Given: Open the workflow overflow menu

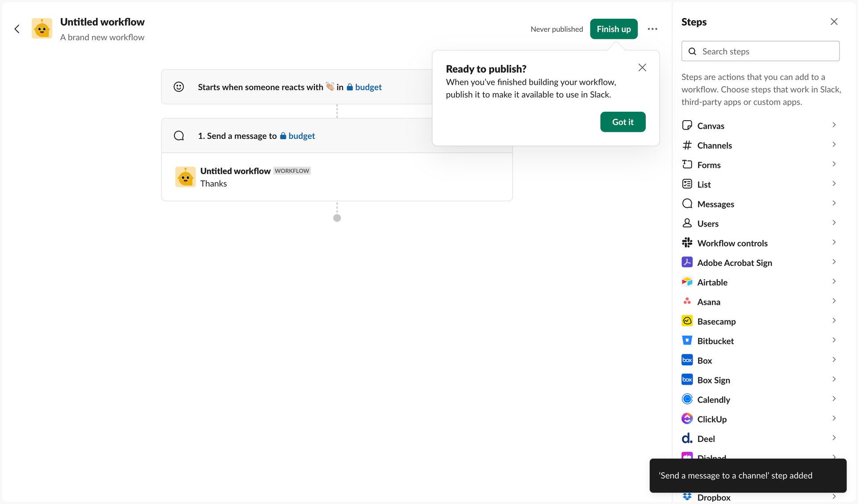Looking at the screenshot, I should [x=652, y=29].
